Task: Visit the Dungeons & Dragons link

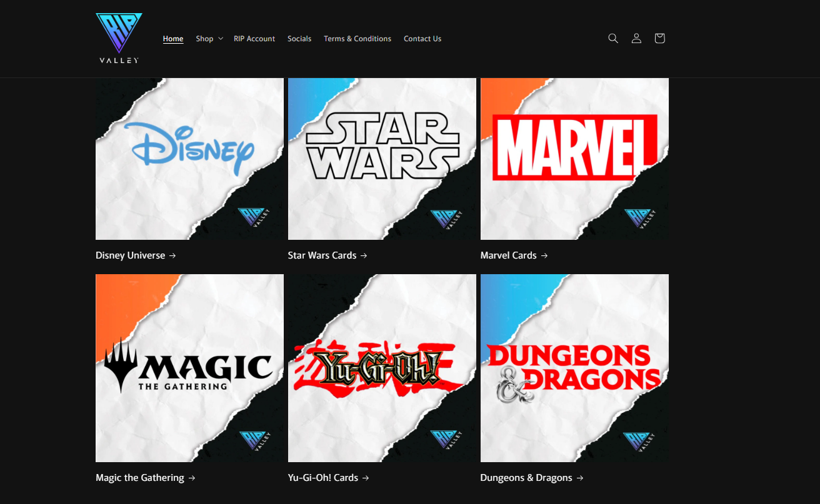Action: pos(531,478)
